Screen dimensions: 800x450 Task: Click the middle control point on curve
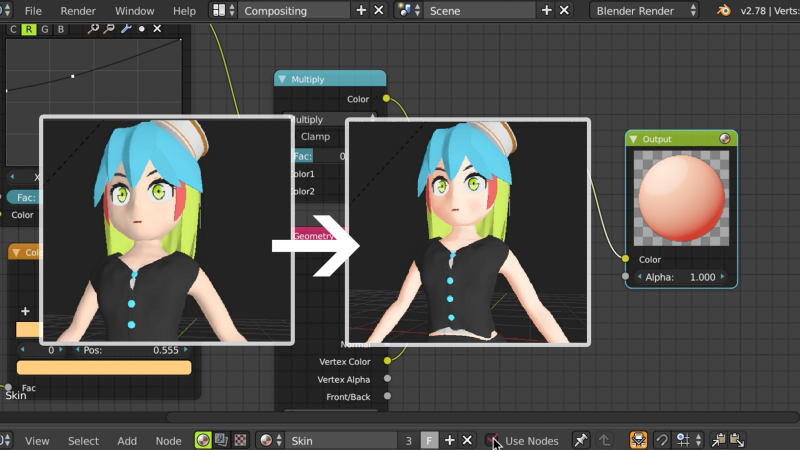pos(72,76)
